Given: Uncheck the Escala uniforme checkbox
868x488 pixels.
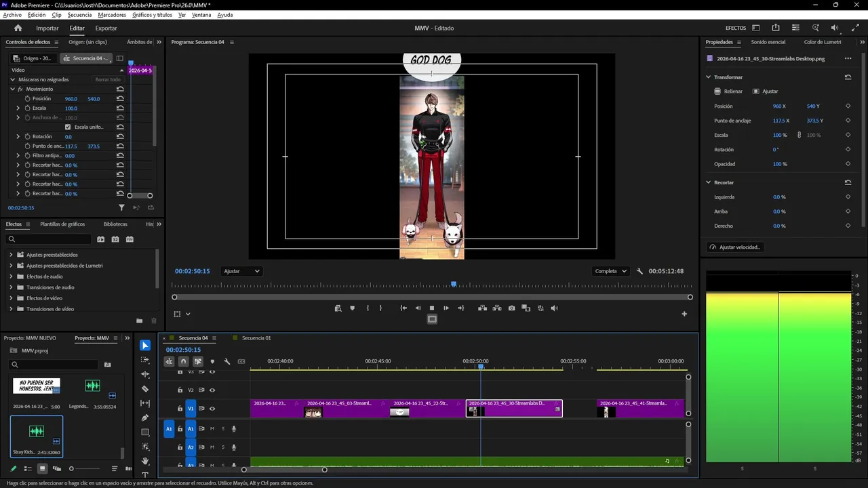Looking at the screenshot, I should (68, 127).
